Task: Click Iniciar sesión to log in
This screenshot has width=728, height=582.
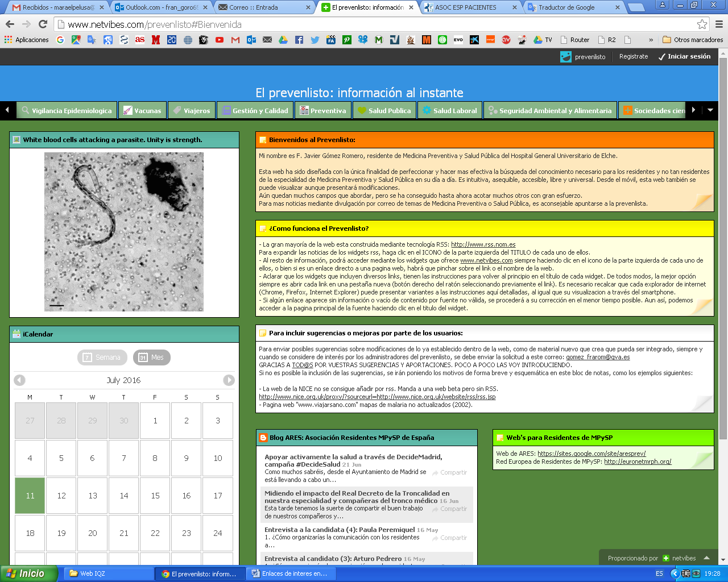Action: [x=684, y=57]
